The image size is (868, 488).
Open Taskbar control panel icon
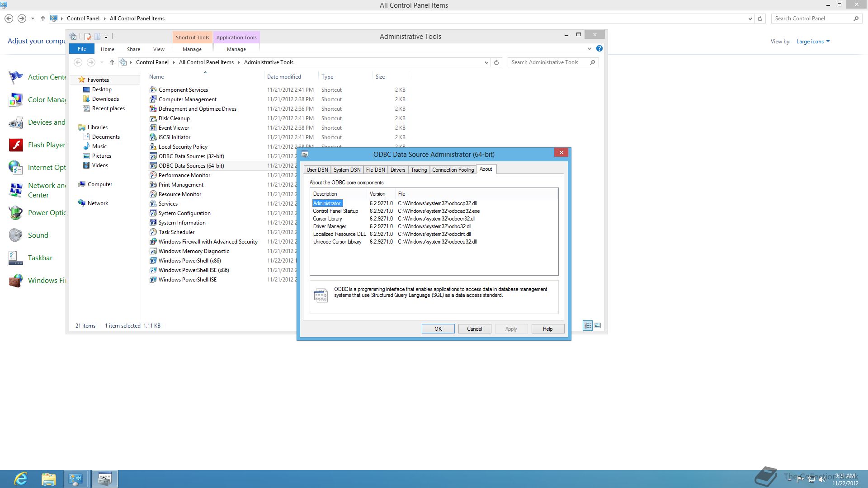(x=16, y=258)
